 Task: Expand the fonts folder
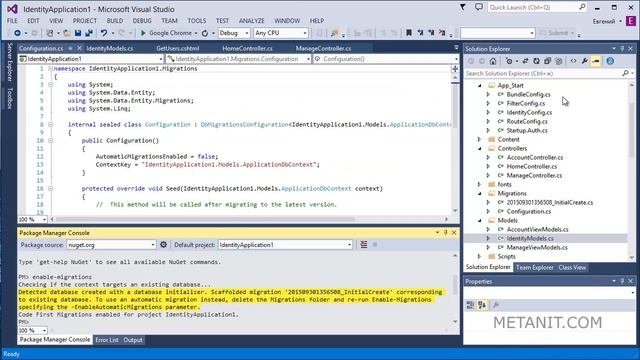pyautogui.click(x=480, y=184)
